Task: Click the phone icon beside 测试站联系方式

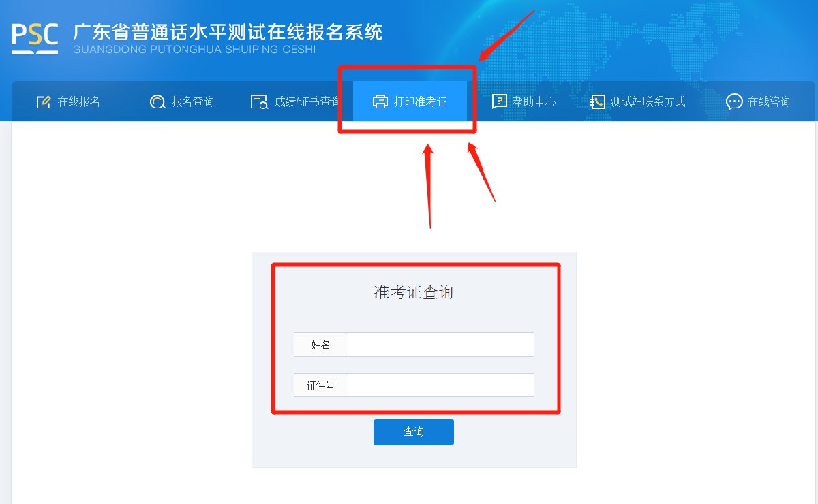Action: 598,102
